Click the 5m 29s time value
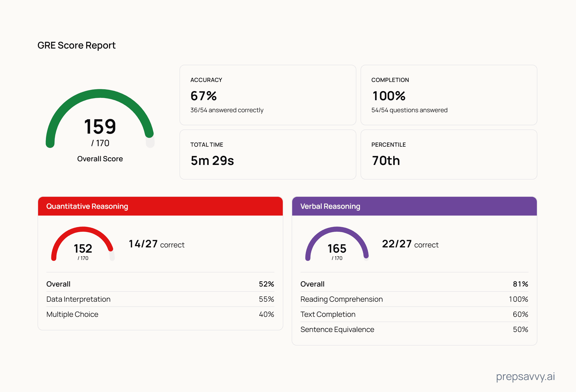 pyautogui.click(x=212, y=161)
